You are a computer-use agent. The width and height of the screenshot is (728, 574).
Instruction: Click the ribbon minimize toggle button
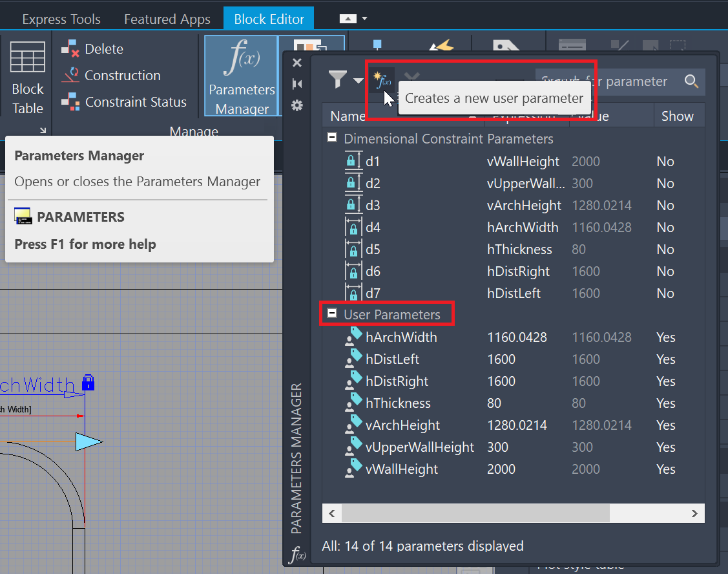[348, 19]
